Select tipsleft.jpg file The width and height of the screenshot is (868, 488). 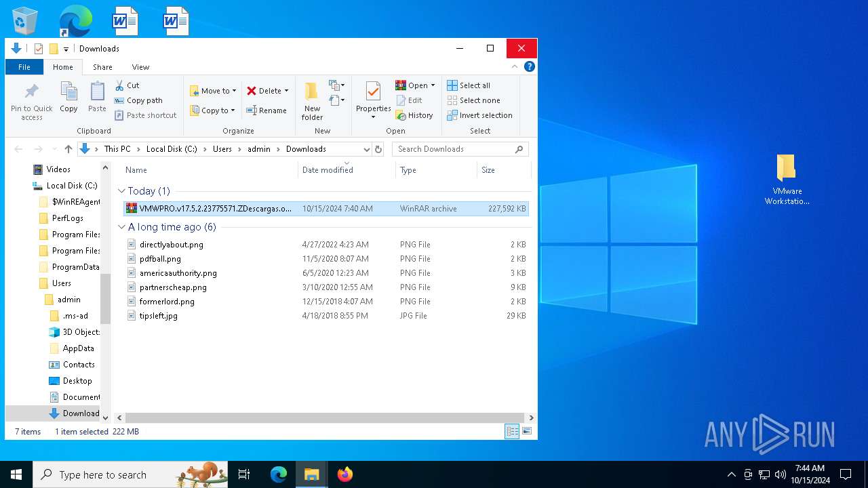coord(326,316)
